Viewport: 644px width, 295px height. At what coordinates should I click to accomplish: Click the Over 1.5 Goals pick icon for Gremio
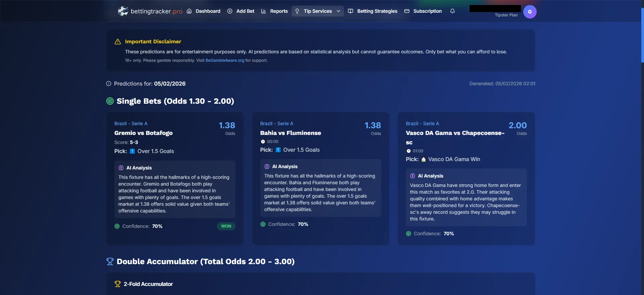(132, 151)
